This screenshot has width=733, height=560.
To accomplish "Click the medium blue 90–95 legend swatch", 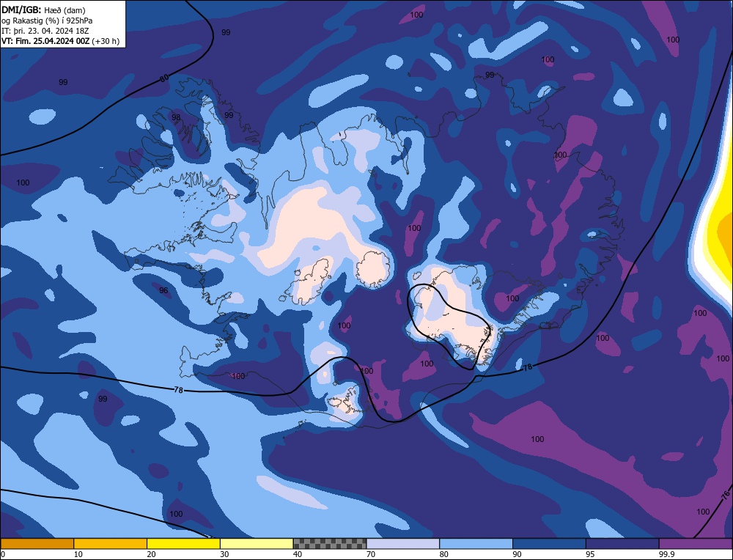I will [x=549, y=543].
